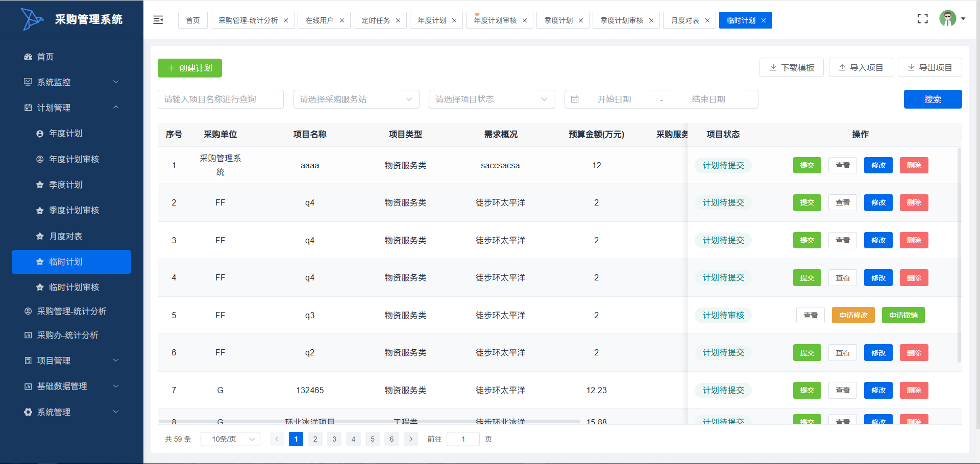Click 开始日期 date field
Viewport: 980px width, 464px height.
coord(615,99)
